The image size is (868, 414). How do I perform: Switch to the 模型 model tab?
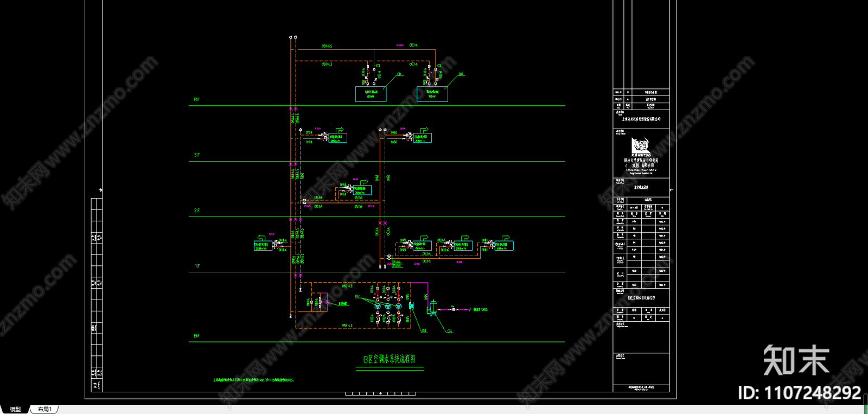(x=15, y=409)
